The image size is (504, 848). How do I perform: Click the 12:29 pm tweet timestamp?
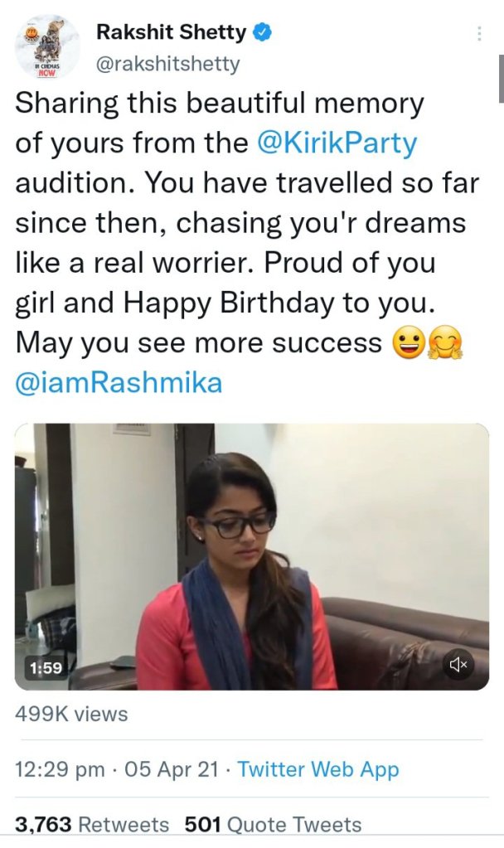tap(60, 769)
